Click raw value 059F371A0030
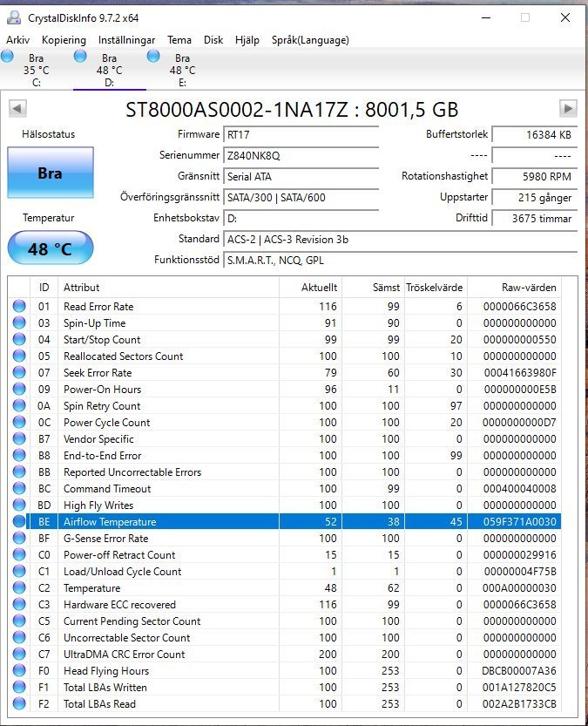Image resolution: width=588 pixels, height=726 pixels. pos(519,521)
